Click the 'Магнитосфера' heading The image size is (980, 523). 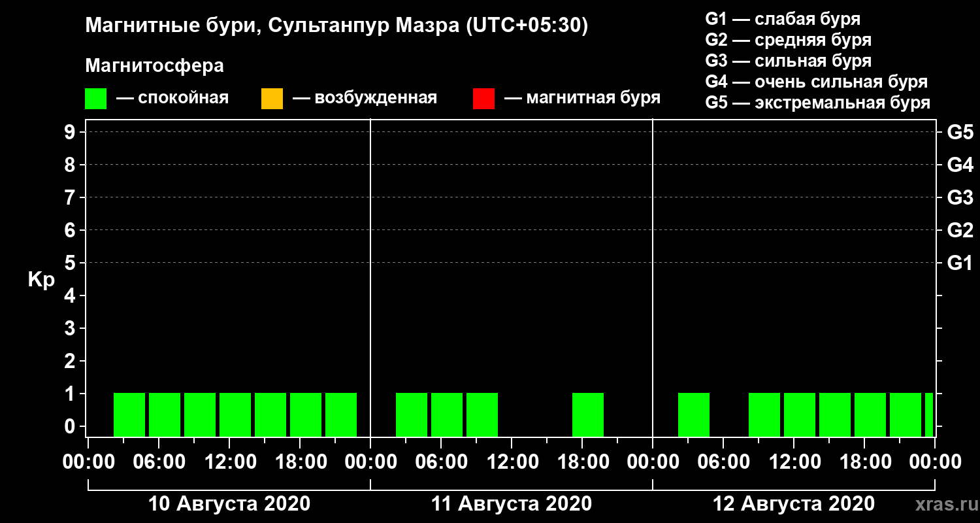pyautogui.click(x=154, y=67)
